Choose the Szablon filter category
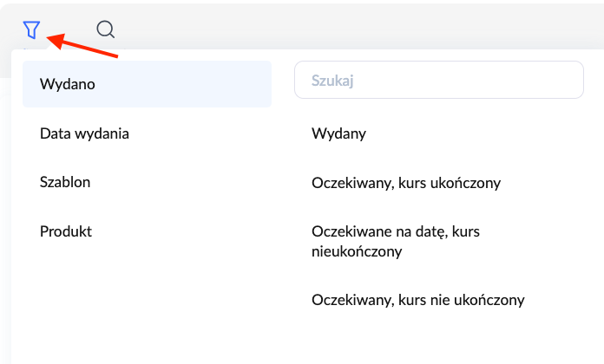Image resolution: width=604 pixels, height=364 pixels. click(65, 182)
